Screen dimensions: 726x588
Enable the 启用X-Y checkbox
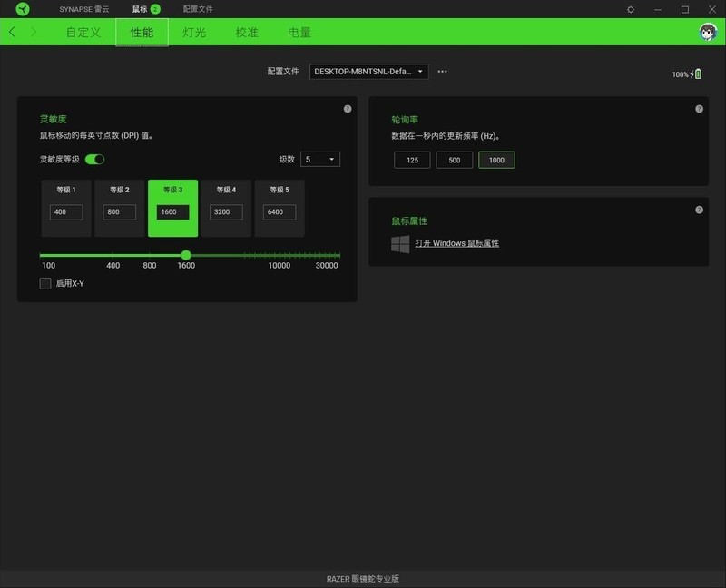(45, 284)
